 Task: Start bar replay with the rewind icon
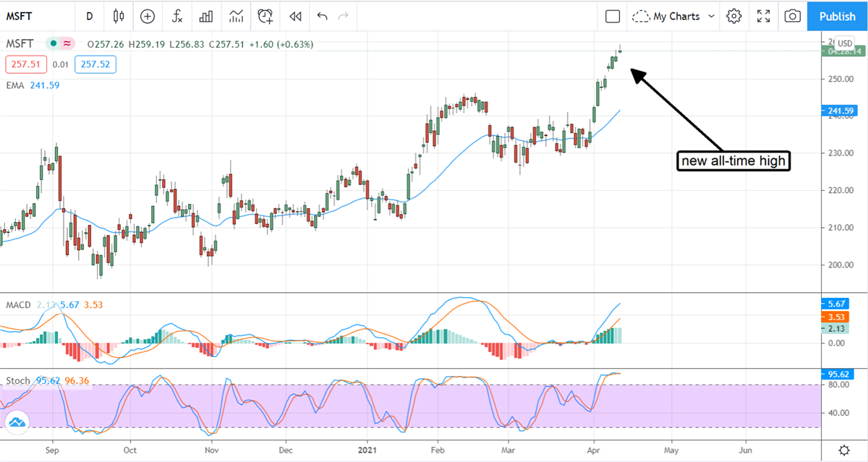pos(294,16)
